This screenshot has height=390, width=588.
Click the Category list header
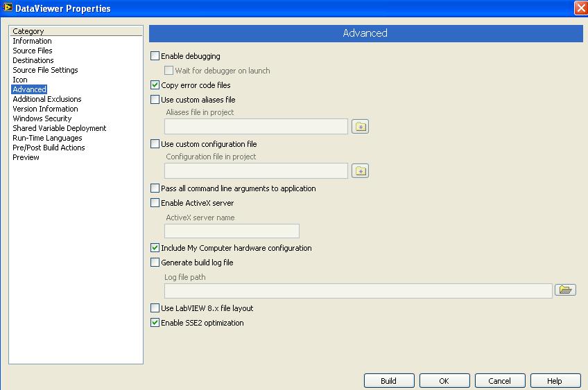pyautogui.click(x=76, y=31)
